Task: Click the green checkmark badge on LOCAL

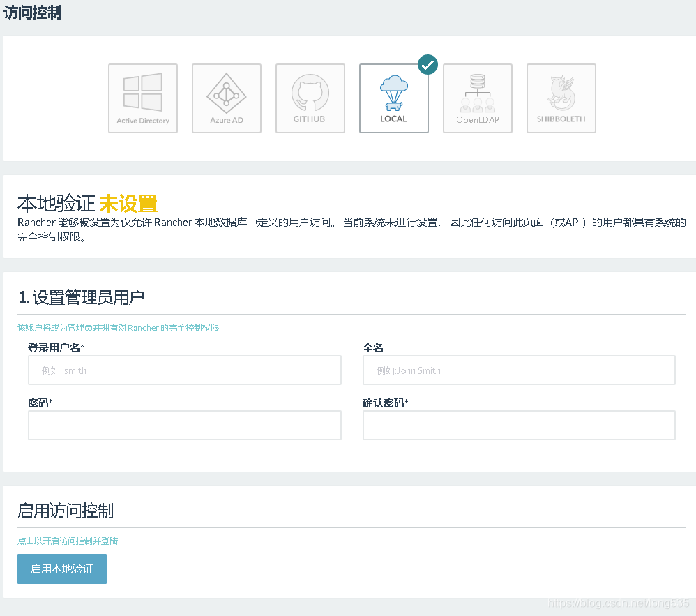Action: (428, 65)
